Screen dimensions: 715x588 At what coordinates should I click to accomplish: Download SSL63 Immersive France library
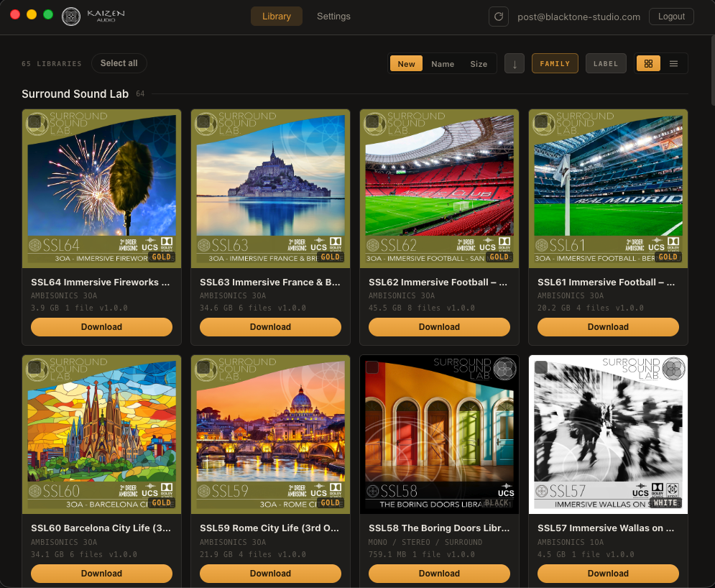click(270, 327)
